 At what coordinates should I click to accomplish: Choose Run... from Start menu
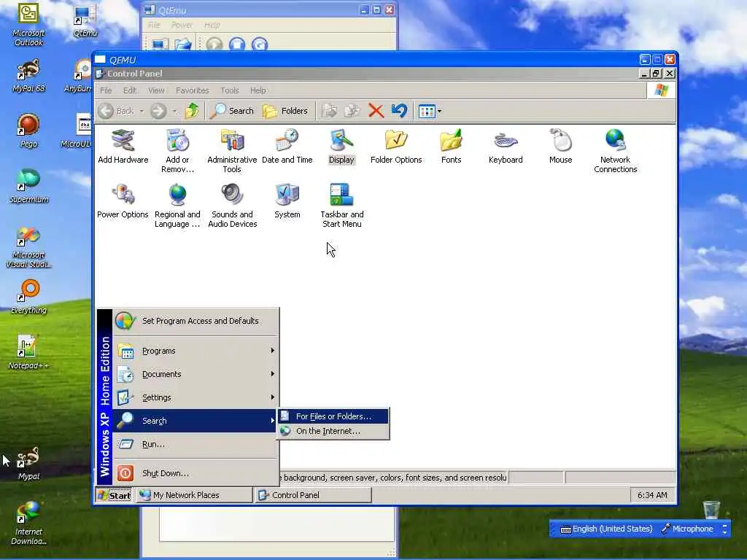[x=196, y=444]
